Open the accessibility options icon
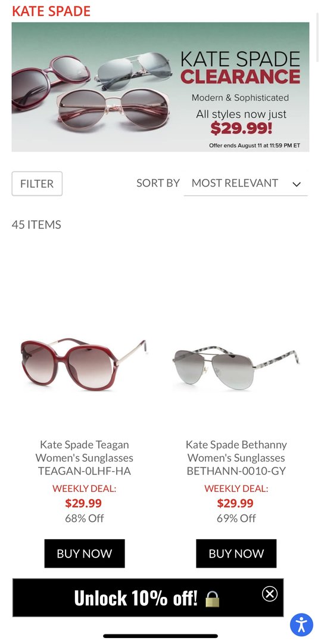 click(x=301, y=625)
